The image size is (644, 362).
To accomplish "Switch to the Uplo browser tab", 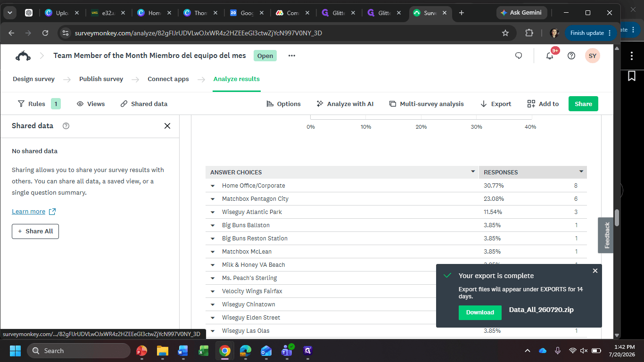I will [62, 13].
